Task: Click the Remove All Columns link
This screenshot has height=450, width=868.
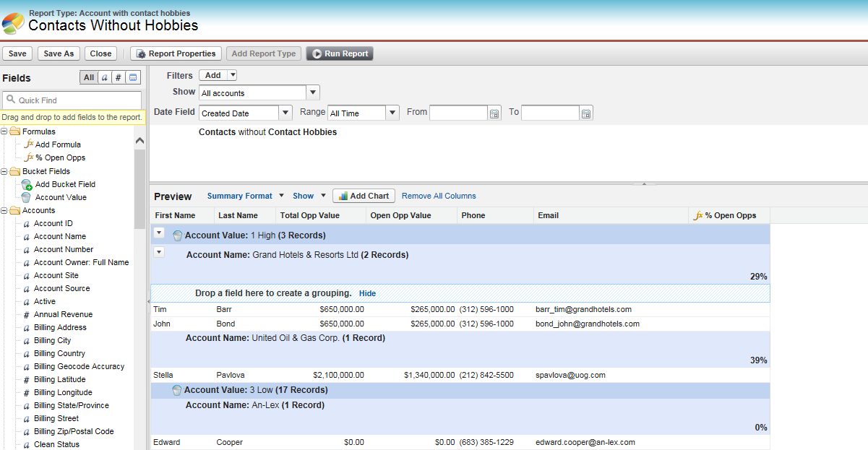Action: 439,196
